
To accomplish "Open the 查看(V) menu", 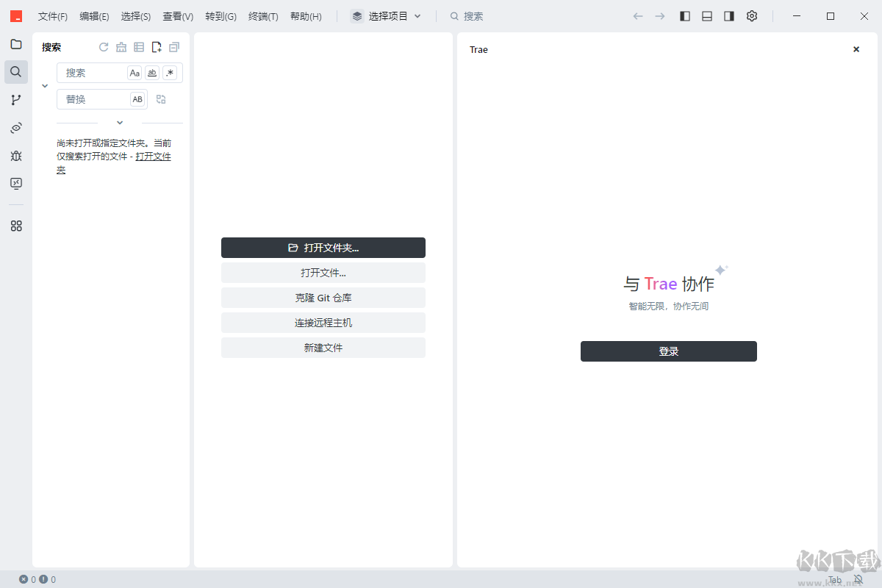I will tap(178, 16).
